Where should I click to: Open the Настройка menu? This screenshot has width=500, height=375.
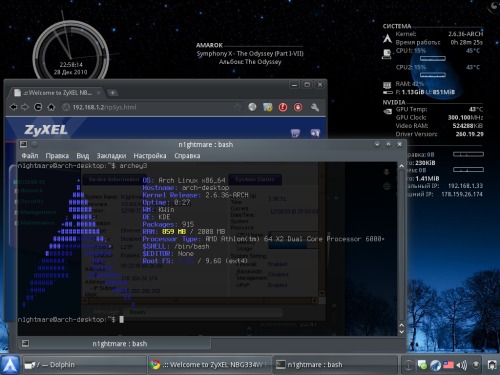[x=150, y=156]
